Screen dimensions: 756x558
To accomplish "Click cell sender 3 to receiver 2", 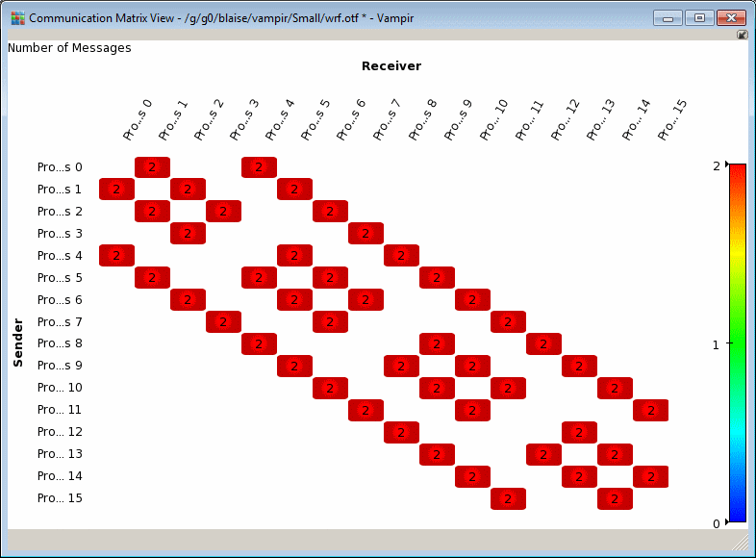I will click(188, 234).
